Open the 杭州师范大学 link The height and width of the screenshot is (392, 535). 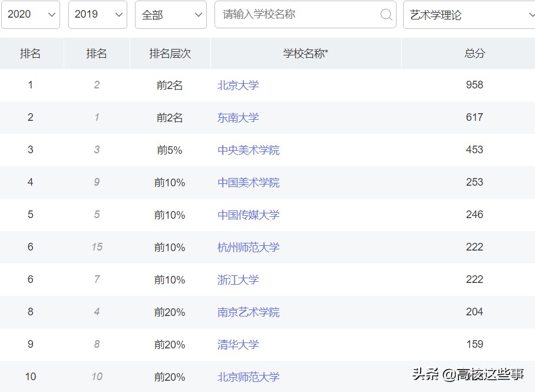(248, 247)
